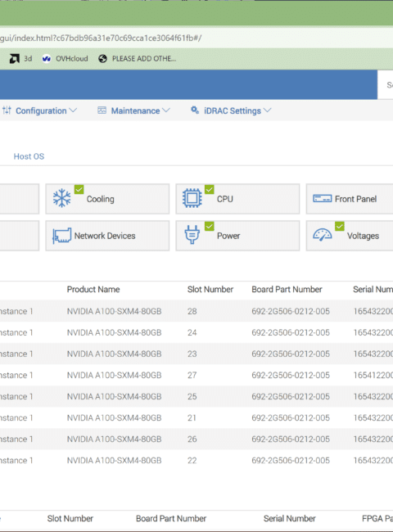Select the slot number 23 cell
Screen dimensions: 393x532
pyautogui.click(x=192, y=354)
